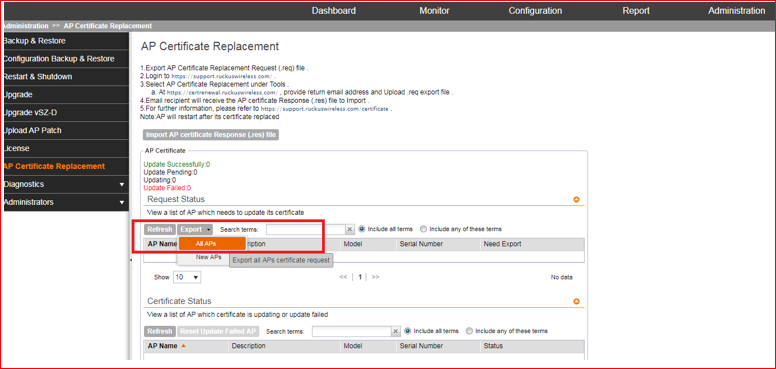This screenshot has height=369, width=776.
Task: Click Import AP certificate Response (.res) file button
Action: click(x=211, y=135)
